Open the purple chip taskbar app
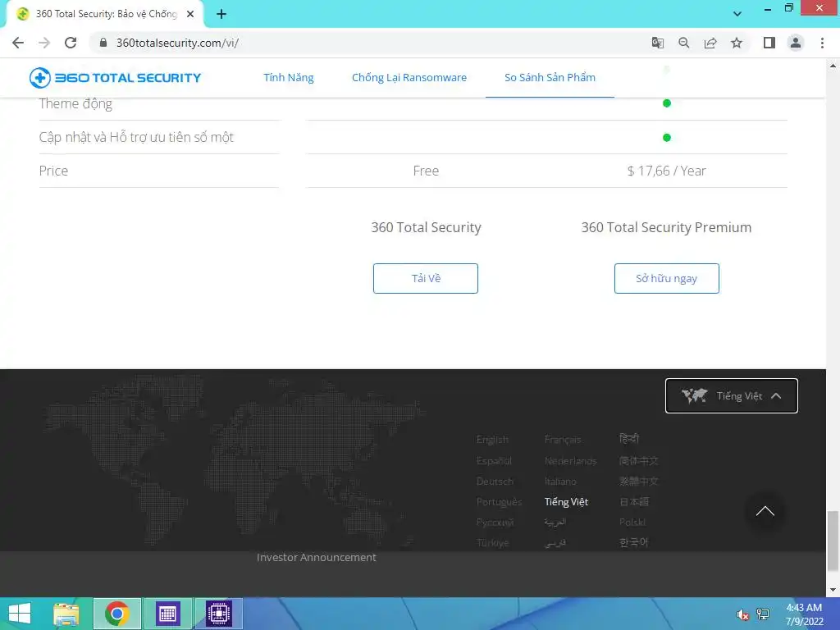 219,614
